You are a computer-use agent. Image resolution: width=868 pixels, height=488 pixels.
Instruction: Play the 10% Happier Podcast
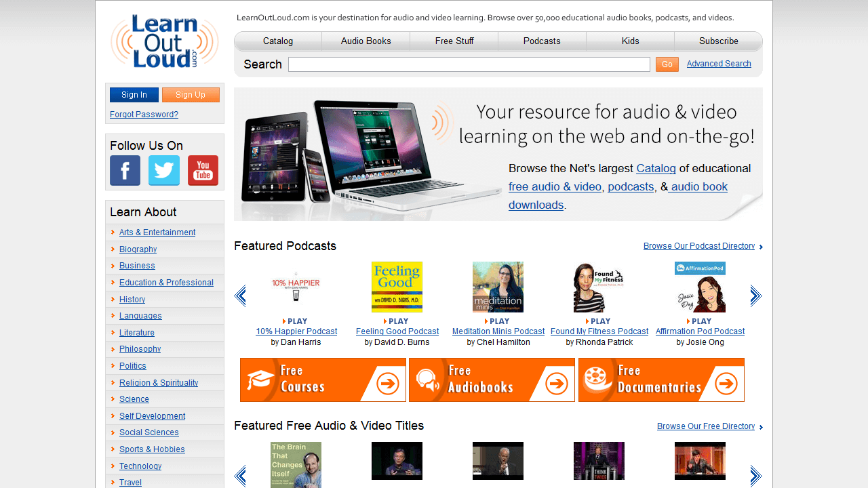[x=294, y=321]
